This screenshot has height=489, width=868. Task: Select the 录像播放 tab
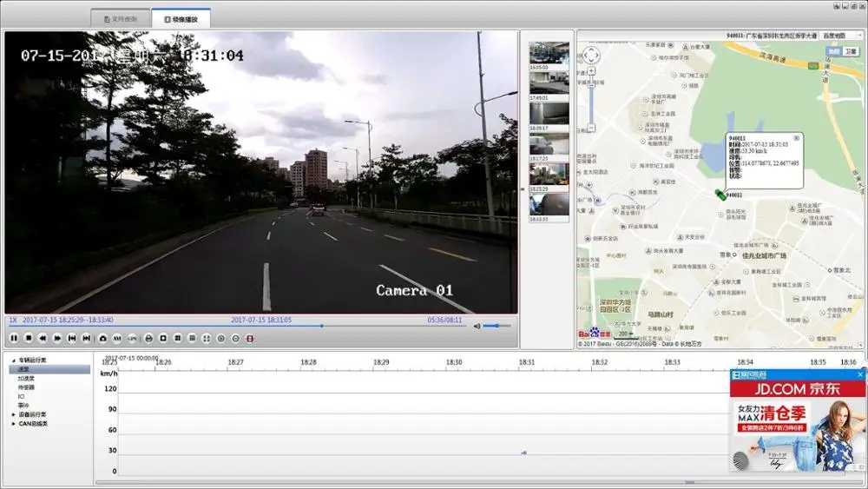tap(181, 18)
